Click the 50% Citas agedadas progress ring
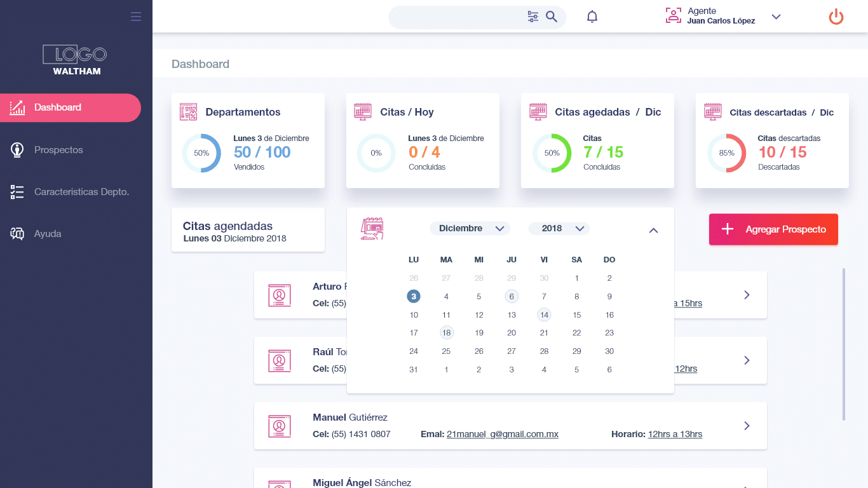 [552, 153]
